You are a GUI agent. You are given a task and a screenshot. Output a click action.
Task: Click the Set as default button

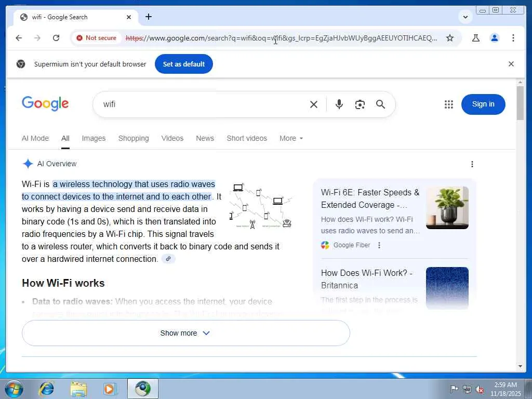tap(183, 64)
